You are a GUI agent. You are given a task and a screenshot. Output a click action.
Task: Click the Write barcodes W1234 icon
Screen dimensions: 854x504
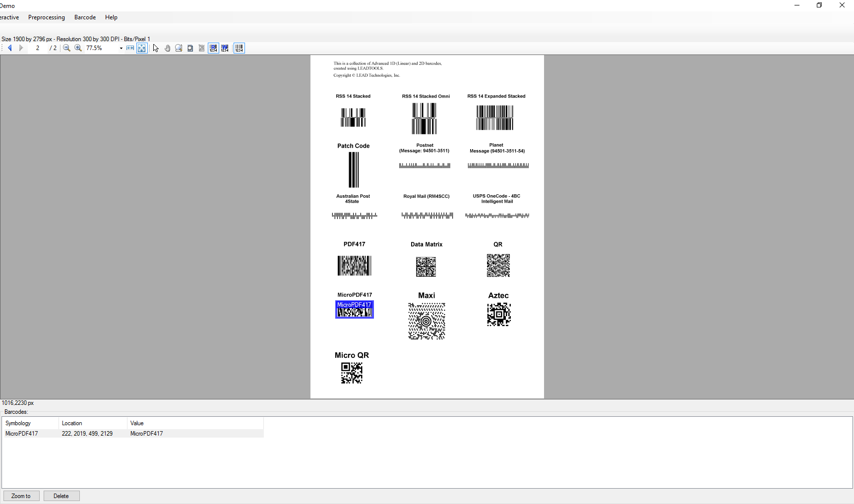point(225,48)
